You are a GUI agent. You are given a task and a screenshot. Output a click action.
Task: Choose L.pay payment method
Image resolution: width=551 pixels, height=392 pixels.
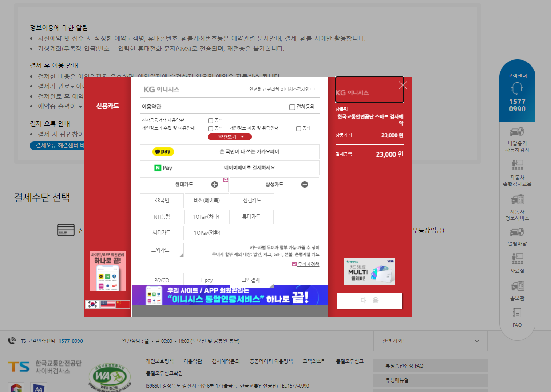(x=206, y=280)
